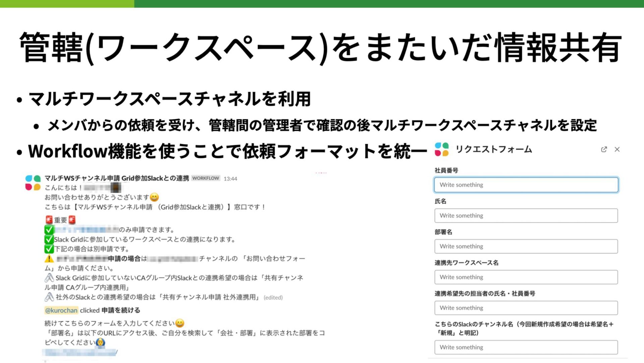Click the grinning emoji after ありがとうございます
The width and height of the screenshot is (644, 363).
point(154,197)
